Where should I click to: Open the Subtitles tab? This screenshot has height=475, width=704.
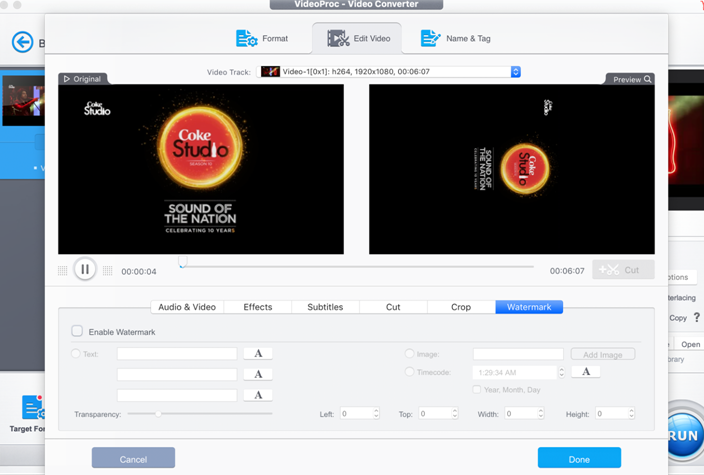click(325, 307)
